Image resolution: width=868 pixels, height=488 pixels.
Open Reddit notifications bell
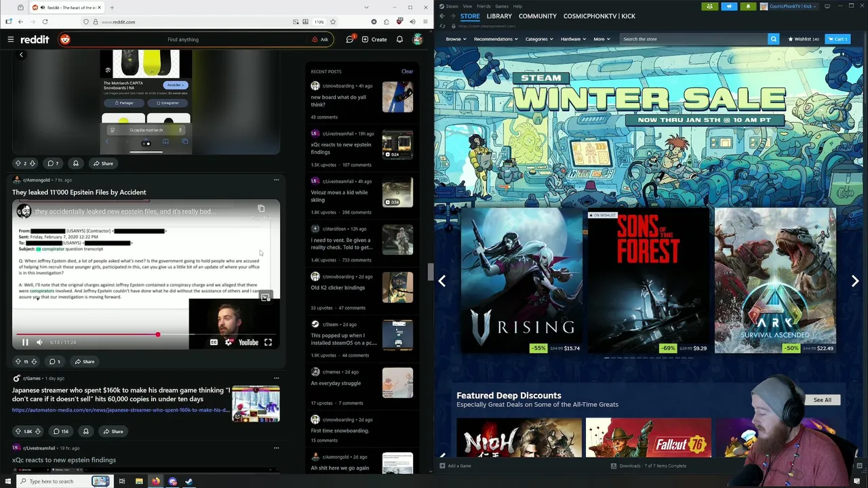(399, 39)
